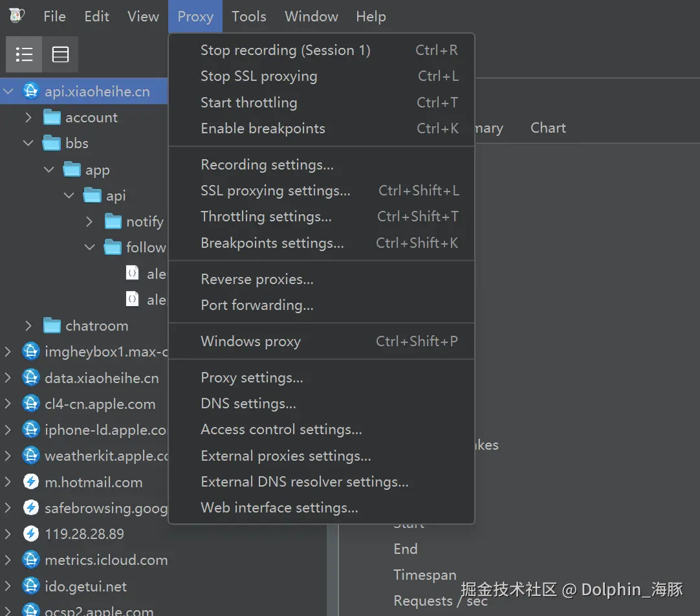
Task: Click the app folder icon
Action: (x=72, y=170)
